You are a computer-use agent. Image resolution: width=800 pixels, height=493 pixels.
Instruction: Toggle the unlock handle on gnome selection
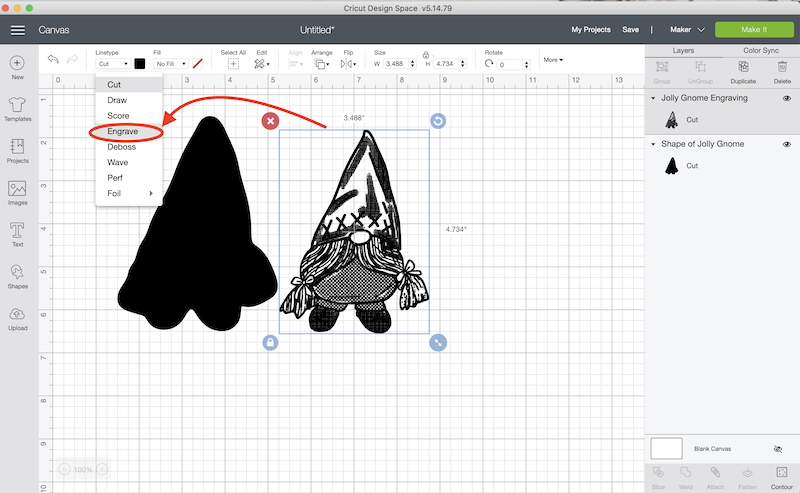pos(270,342)
